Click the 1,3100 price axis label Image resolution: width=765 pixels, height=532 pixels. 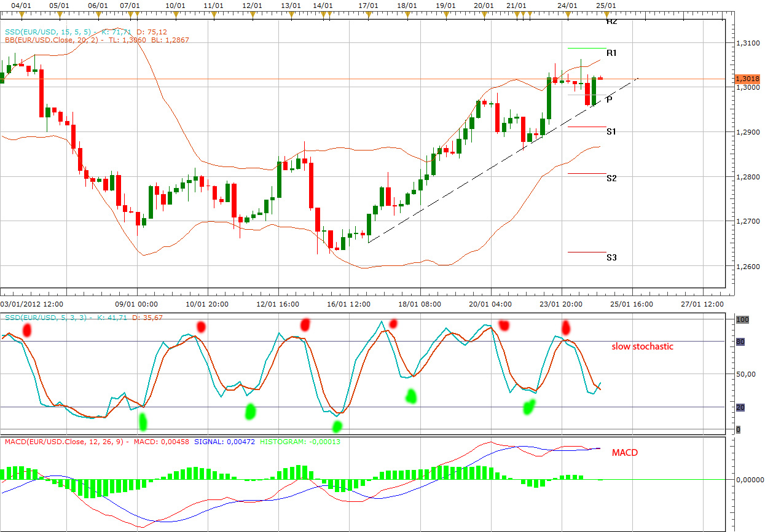tap(747, 43)
